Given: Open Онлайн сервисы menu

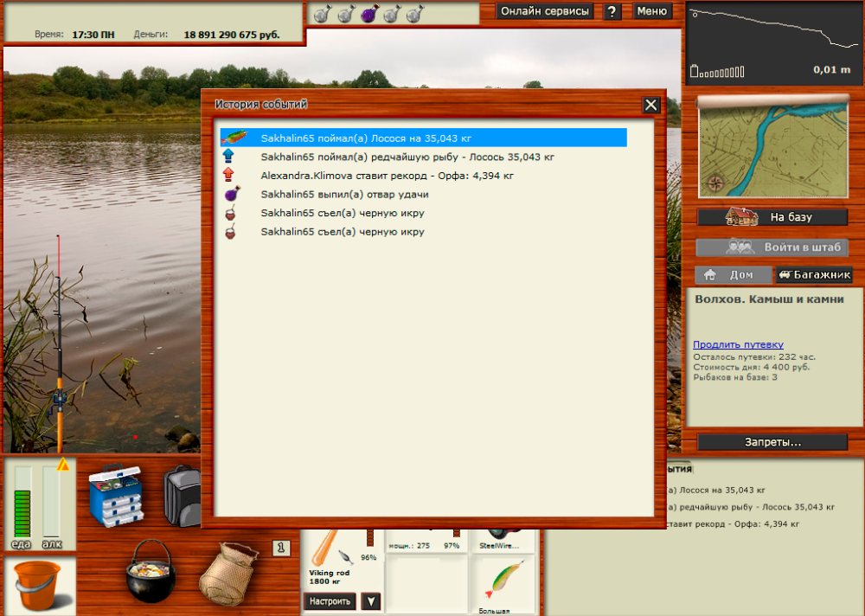Looking at the screenshot, I should [x=545, y=11].
